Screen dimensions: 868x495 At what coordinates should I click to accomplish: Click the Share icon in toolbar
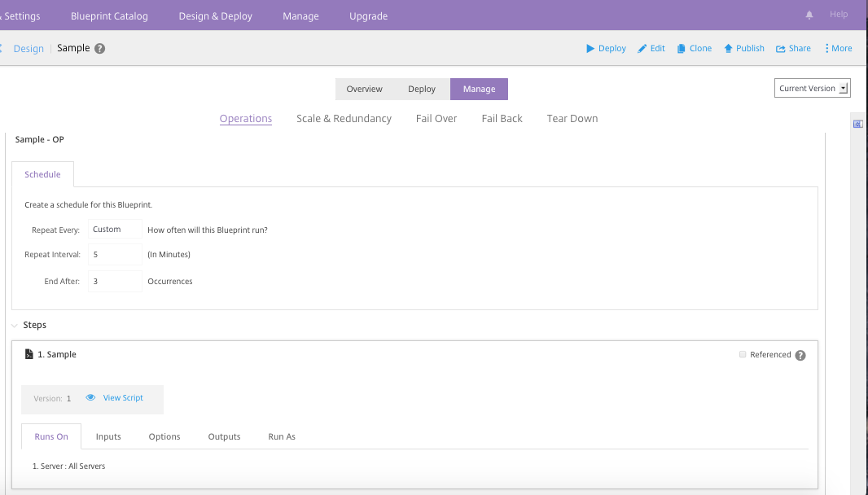click(x=781, y=49)
